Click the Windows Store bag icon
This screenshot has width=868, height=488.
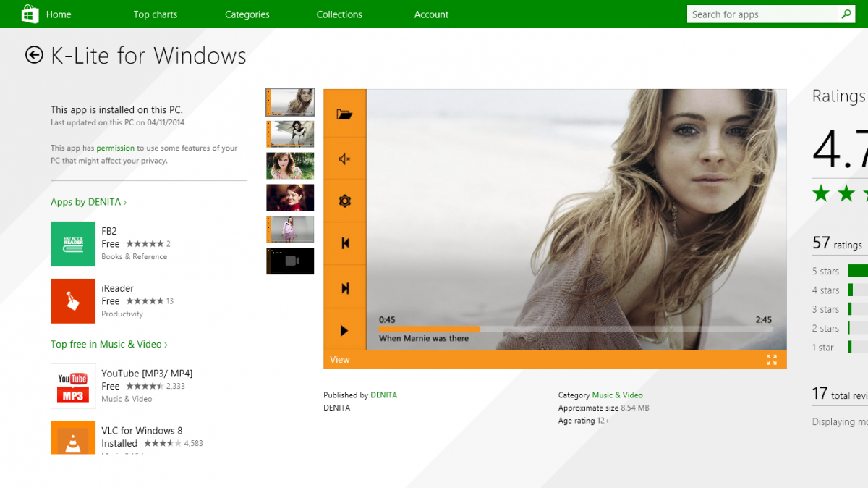pyautogui.click(x=30, y=14)
